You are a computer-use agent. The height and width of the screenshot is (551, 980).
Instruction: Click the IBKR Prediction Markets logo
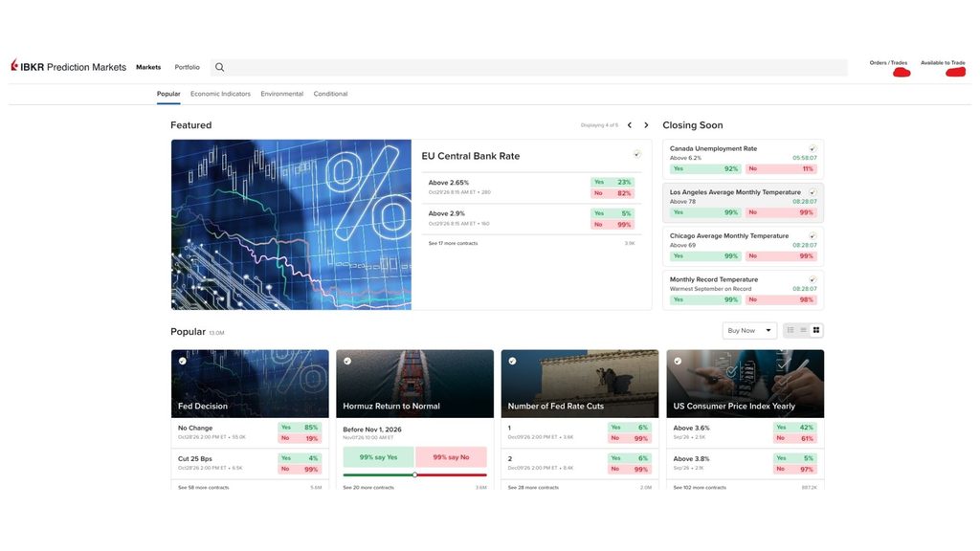[x=68, y=67]
